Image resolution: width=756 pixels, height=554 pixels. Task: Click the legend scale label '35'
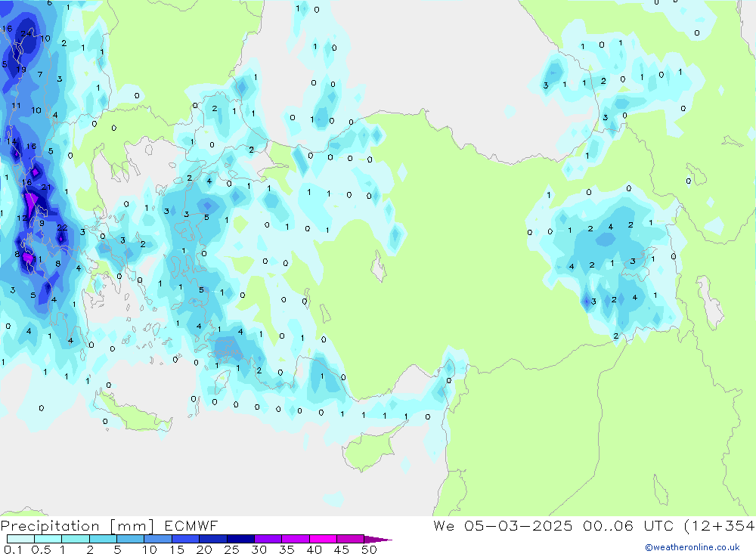coord(287,549)
